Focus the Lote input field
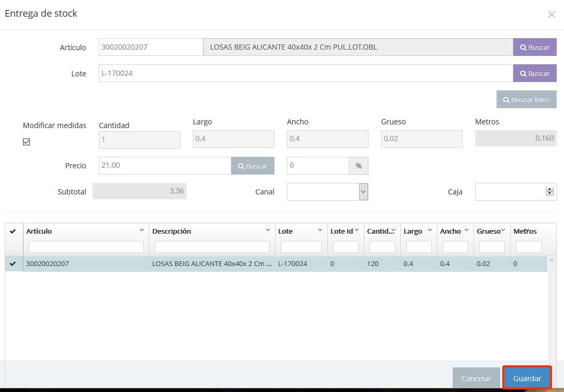 [306, 73]
